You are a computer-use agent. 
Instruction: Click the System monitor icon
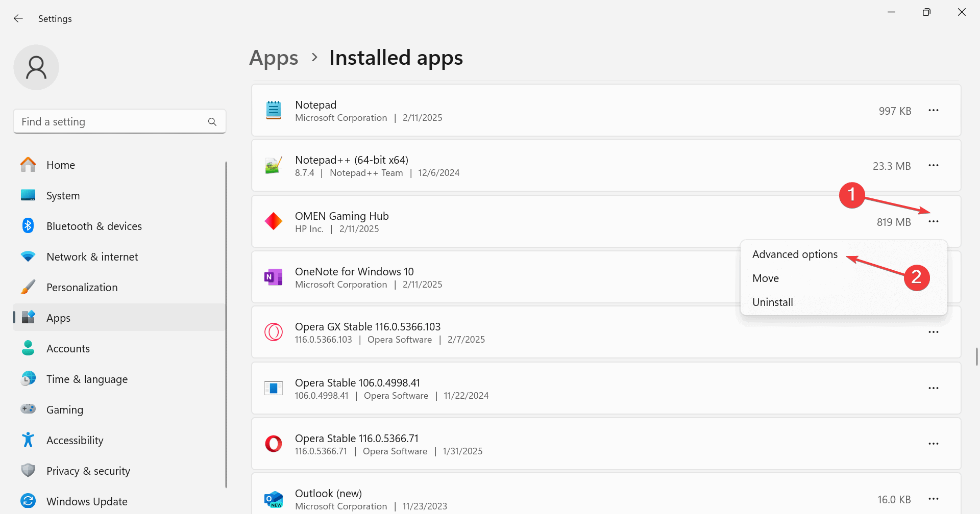pos(28,195)
